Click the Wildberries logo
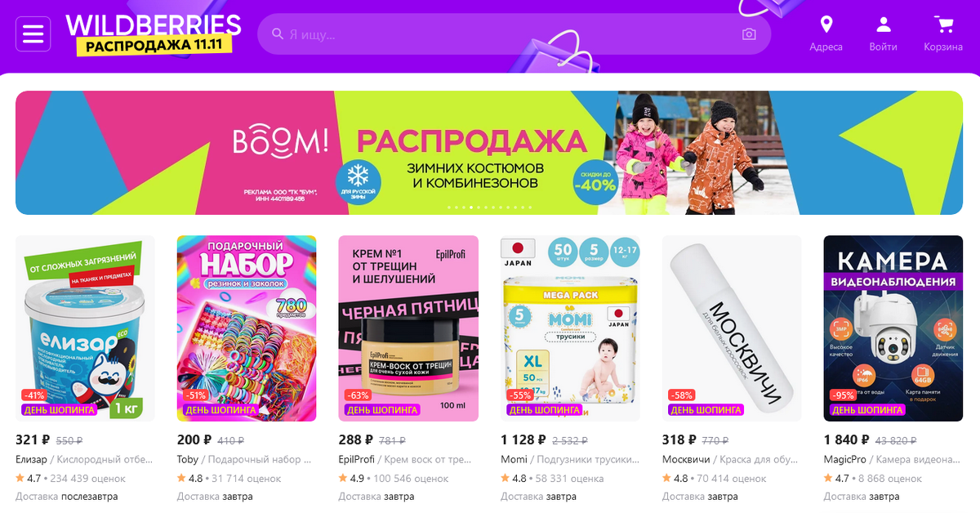The image size is (980, 513). tap(154, 25)
